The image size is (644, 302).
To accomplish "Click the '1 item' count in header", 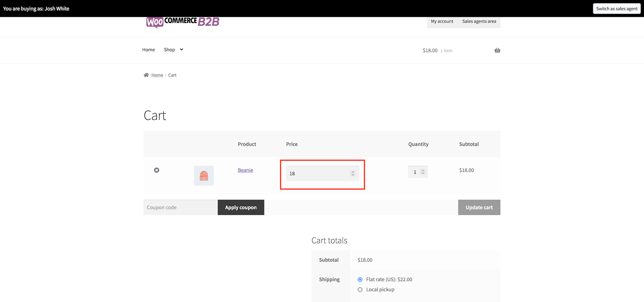I will click(446, 51).
